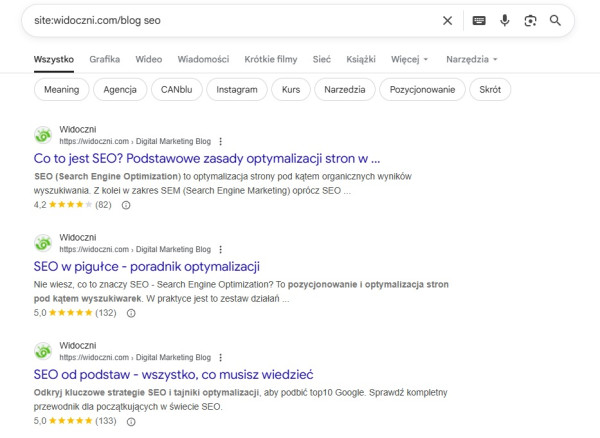Viewport: 600px width, 438px height.
Task: Click Widoczni favicon of second result
Action: pyautogui.click(x=43, y=242)
